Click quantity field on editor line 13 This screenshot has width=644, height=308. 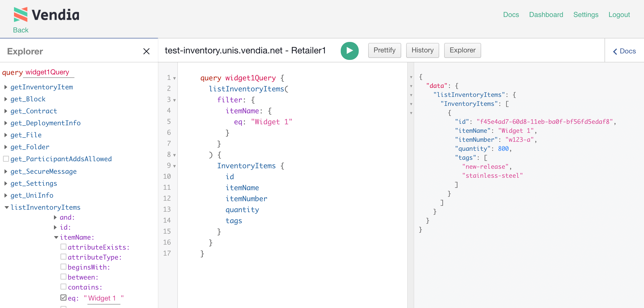(242, 210)
